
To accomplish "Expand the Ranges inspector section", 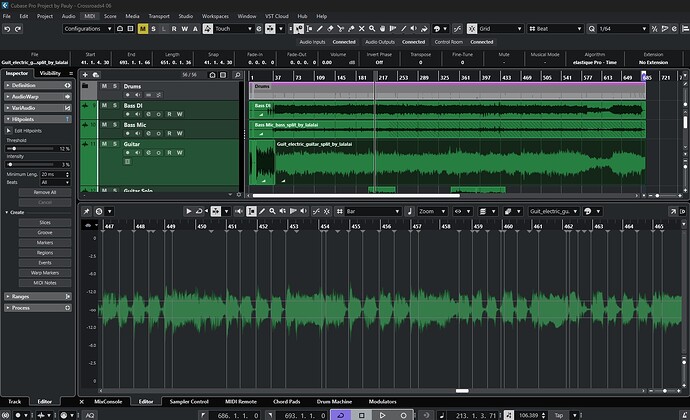I will [38, 296].
